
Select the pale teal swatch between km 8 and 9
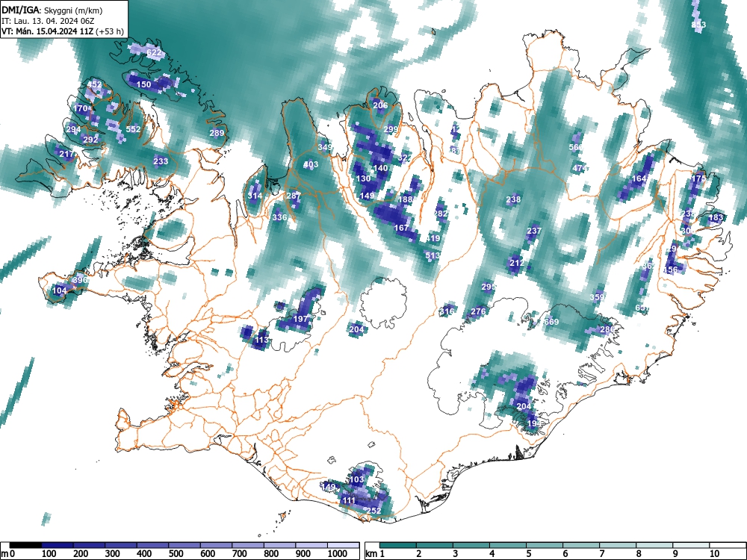coord(654,545)
